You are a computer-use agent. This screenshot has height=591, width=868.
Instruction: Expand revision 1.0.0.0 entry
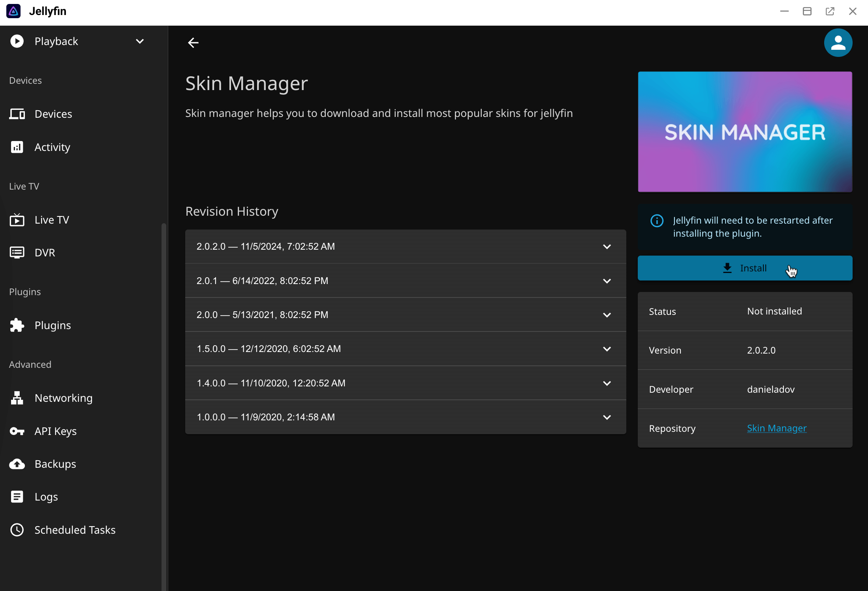pos(406,417)
